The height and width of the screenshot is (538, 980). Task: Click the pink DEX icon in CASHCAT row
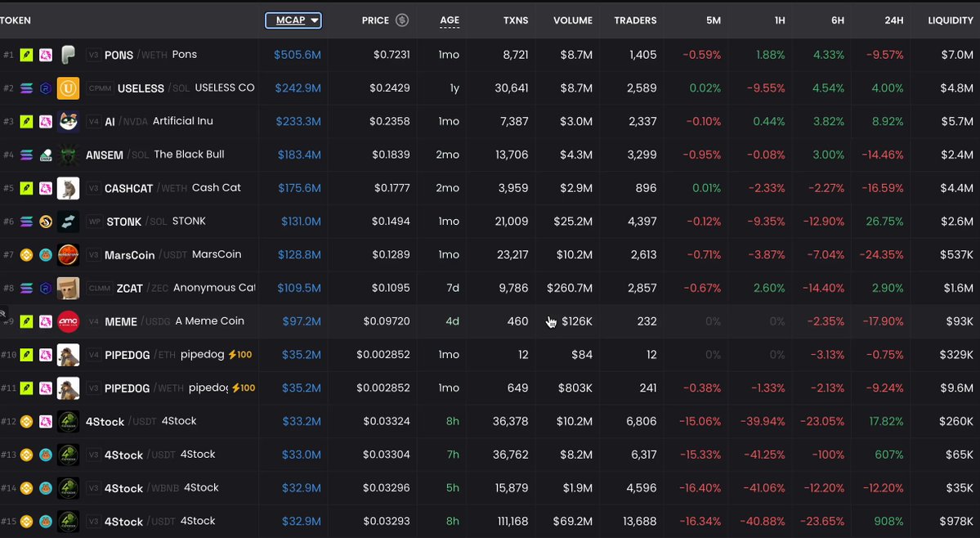click(x=46, y=188)
